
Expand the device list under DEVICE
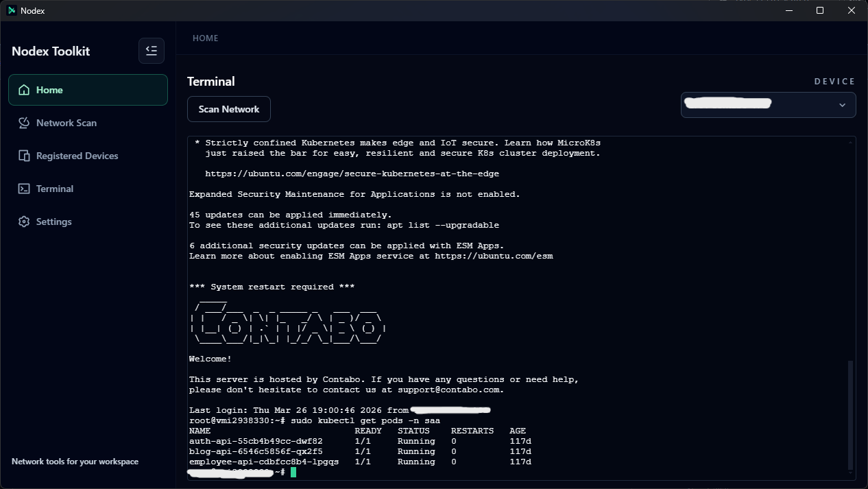[x=768, y=105]
